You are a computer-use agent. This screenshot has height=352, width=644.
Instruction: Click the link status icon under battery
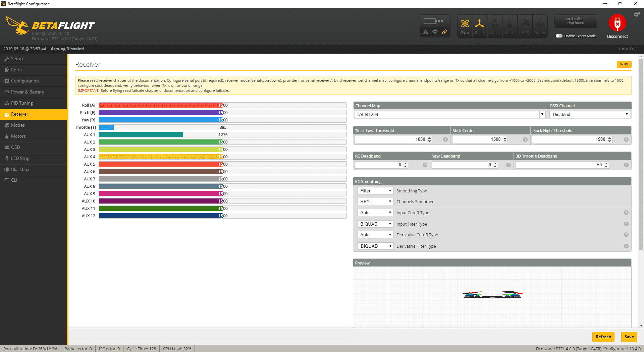(x=444, y=32)
